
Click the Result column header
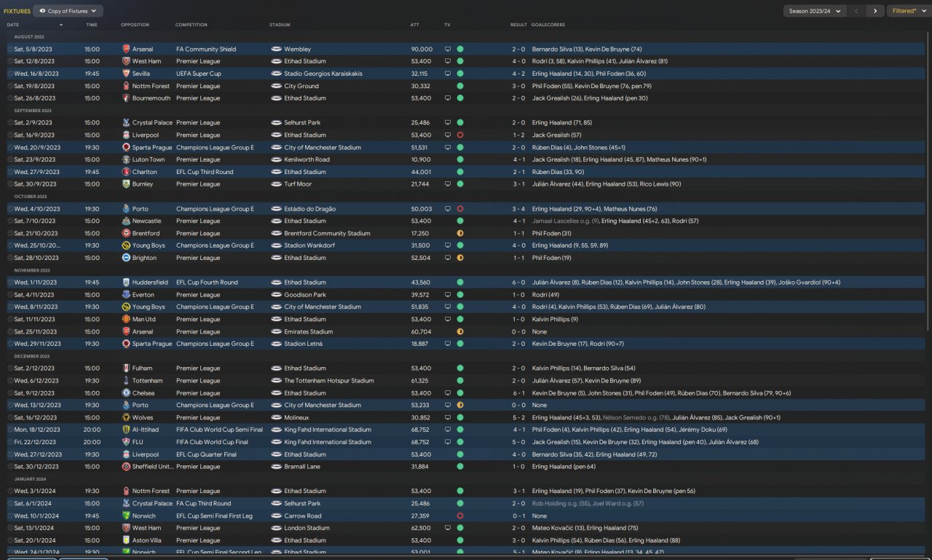[x=518, y=25]
